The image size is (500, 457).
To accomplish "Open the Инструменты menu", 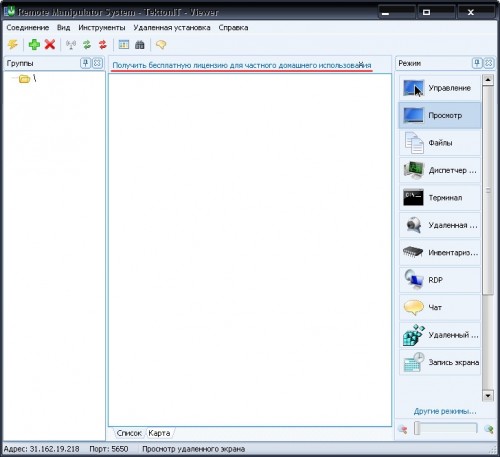I will point(102,28).
